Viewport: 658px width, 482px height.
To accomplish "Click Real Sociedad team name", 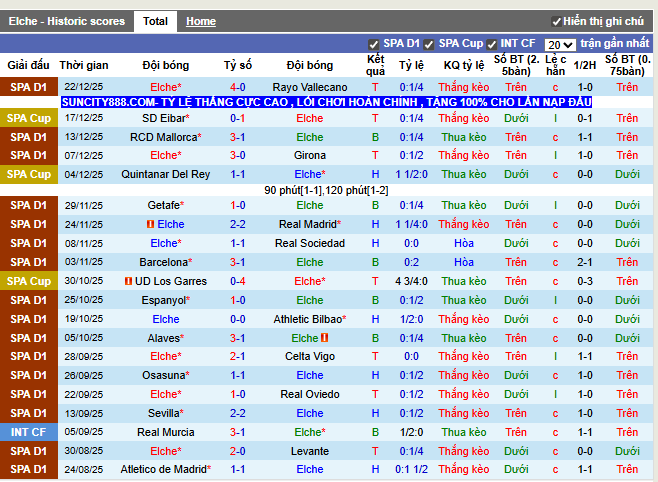I will tap(310, 243).
